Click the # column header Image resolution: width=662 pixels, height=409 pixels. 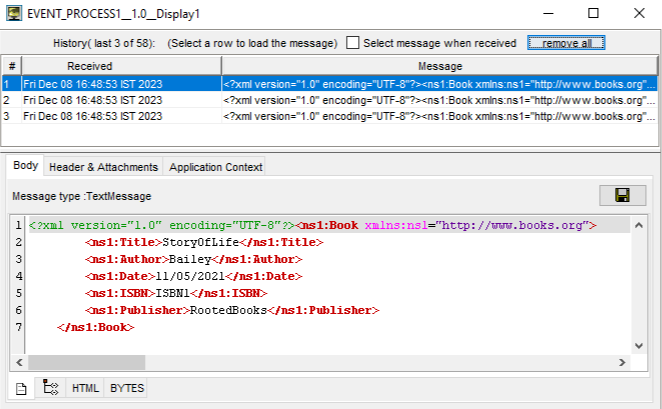[12, 66]
